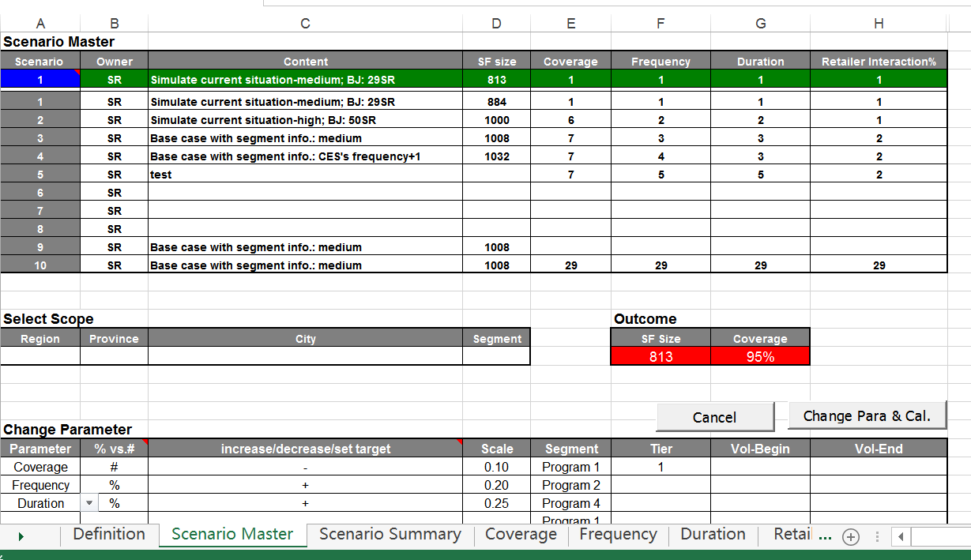Go to the Coverage sheet tab

click(521, 535)
